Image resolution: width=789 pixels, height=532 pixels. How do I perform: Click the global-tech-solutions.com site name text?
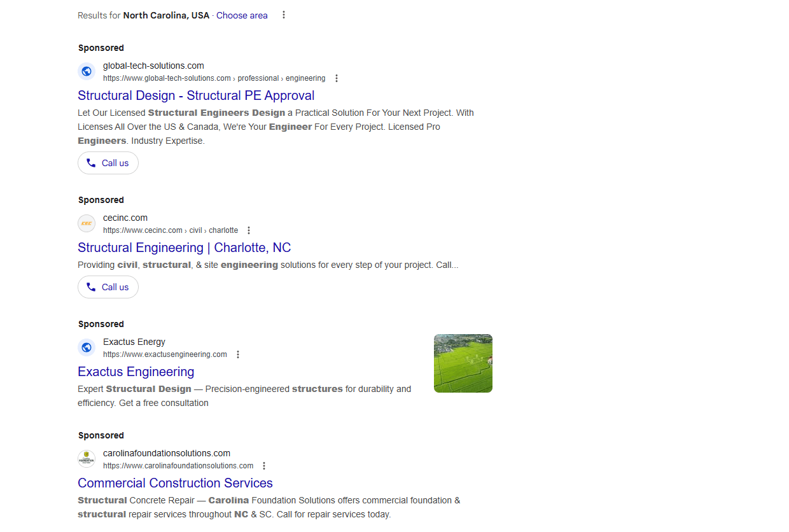(x=153, y=66)
